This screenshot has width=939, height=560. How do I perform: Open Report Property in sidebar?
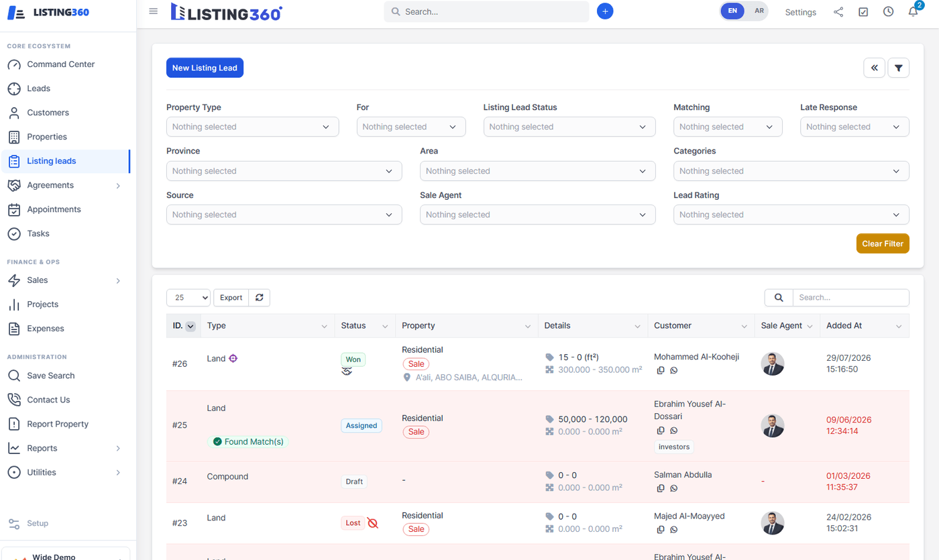[65, 424]
